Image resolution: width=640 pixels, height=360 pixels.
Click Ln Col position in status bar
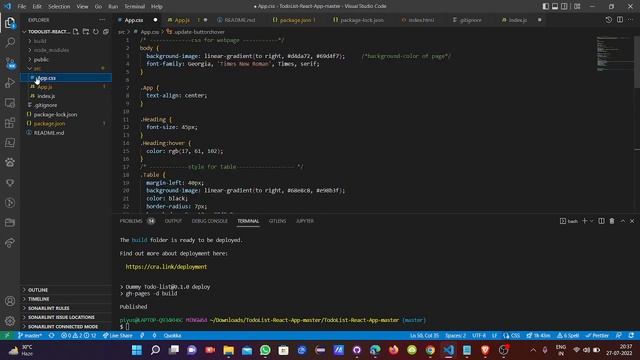coord(424,336)
